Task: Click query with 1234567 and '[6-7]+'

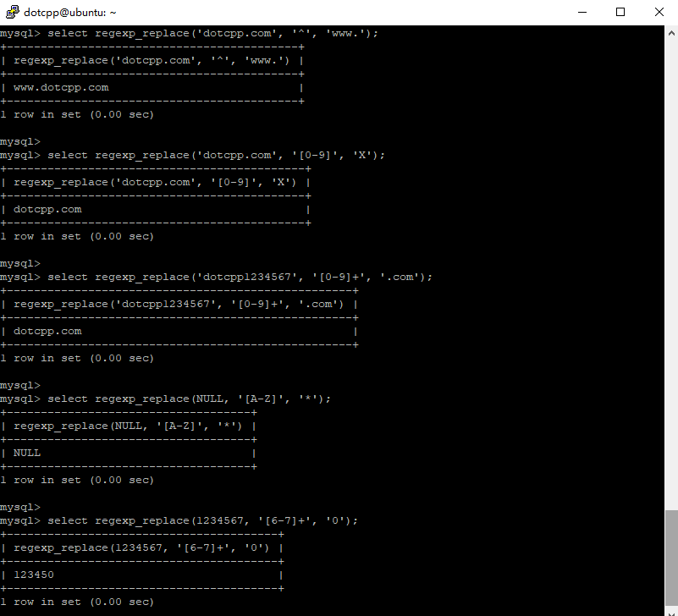Action: click(x=203, y=521)
